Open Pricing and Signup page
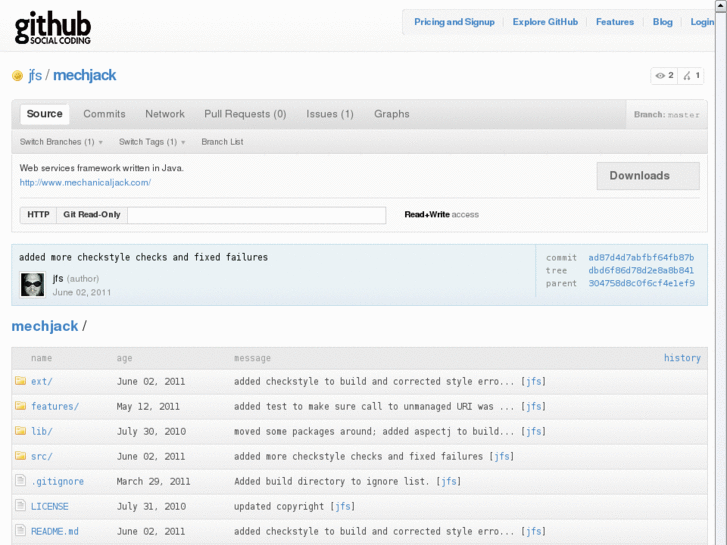Image resolution: width=727 pixels, height=545 pixels. [x=454, y=22]
